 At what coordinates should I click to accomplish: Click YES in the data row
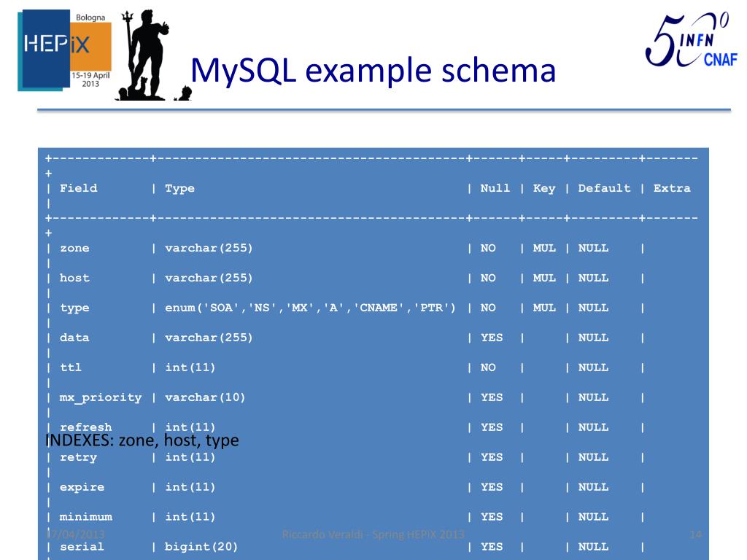(x=492, y=338)
